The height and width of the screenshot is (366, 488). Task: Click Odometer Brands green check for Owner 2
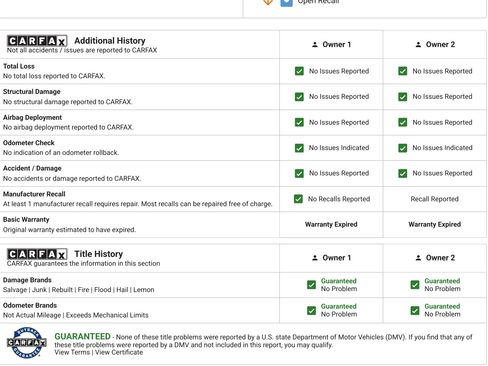click(x=415, y=311)
